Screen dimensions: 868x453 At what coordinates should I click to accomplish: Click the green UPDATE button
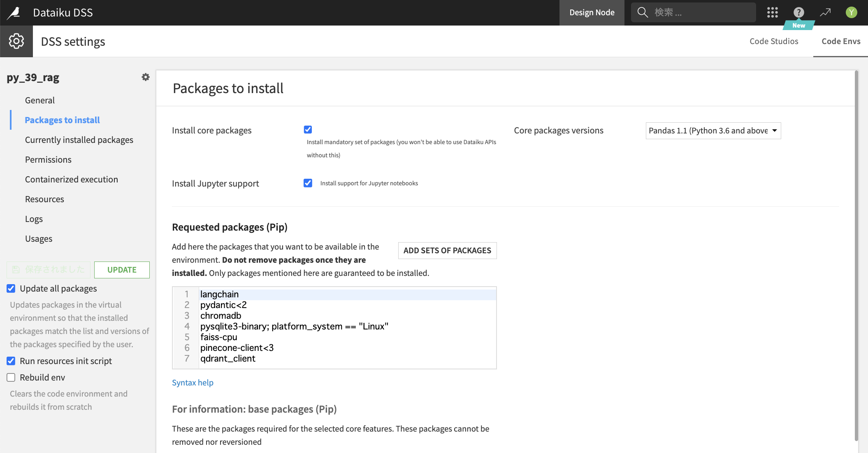(x=122, y=270)
